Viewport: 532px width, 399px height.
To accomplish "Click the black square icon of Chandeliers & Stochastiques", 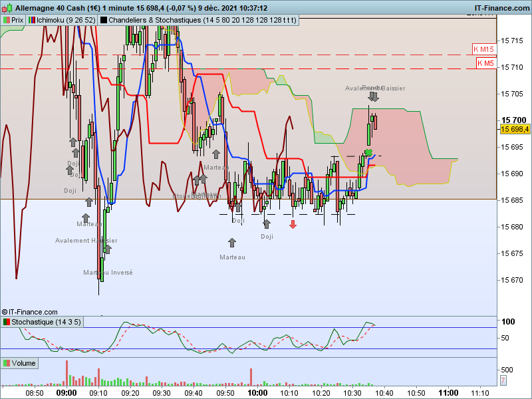I will coord(104,21).
